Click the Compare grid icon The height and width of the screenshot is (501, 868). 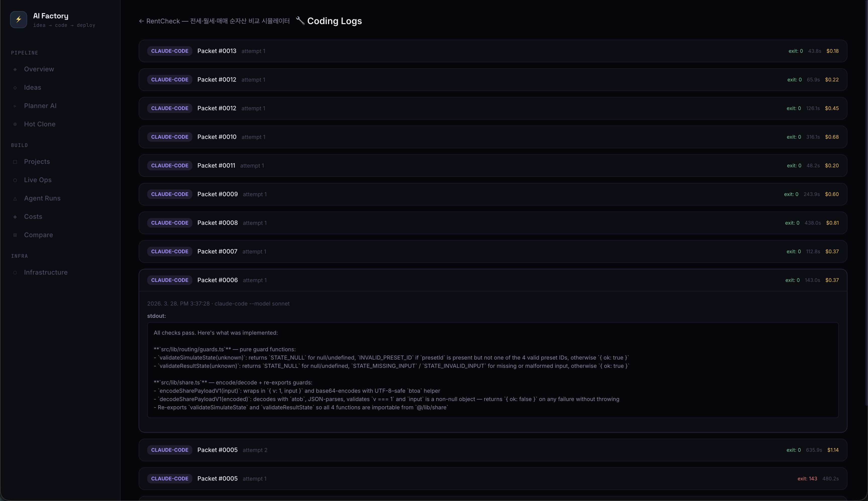15,235
